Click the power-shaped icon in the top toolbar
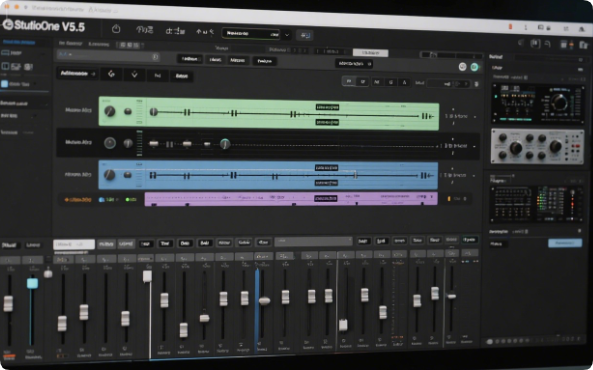 tap(116, 29)
